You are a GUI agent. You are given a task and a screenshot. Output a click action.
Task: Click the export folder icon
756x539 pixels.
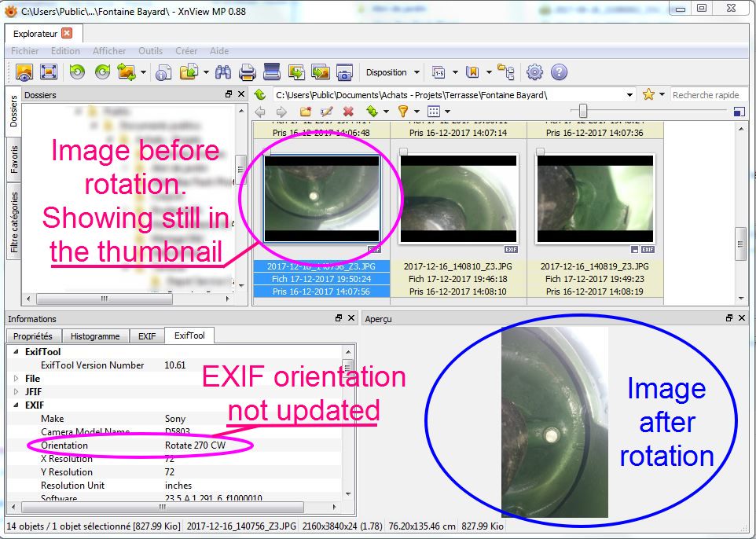[x=189, y=72]
